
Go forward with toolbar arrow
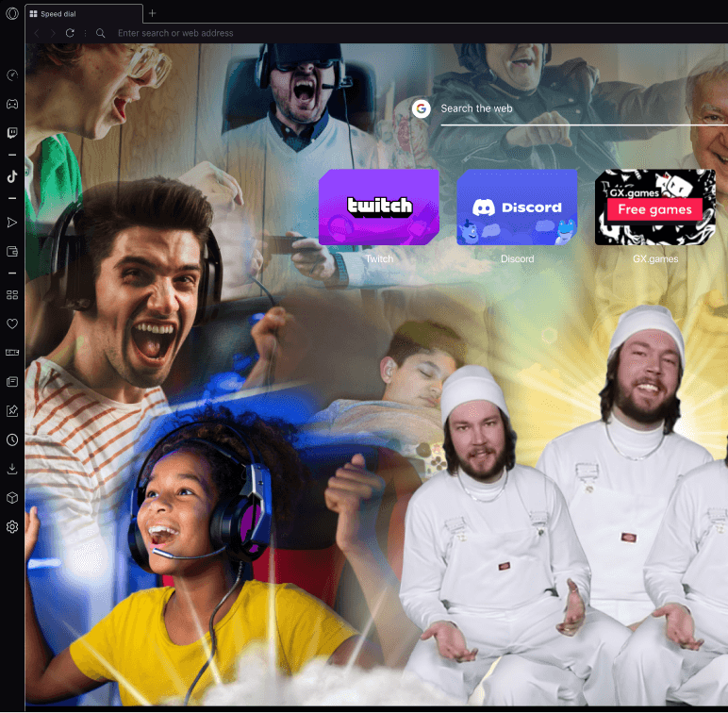pos(53,33)
